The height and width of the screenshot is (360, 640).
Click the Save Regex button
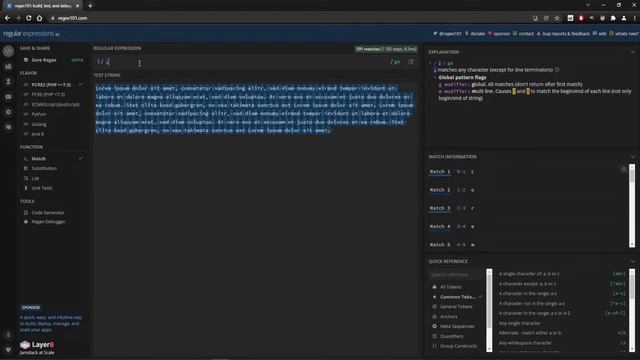pyautogui.click(x=44, y=60)
